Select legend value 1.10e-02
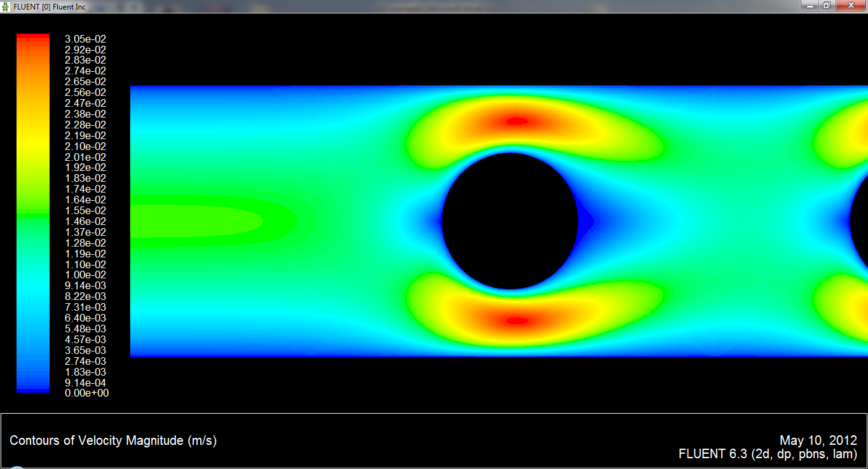 86,265
